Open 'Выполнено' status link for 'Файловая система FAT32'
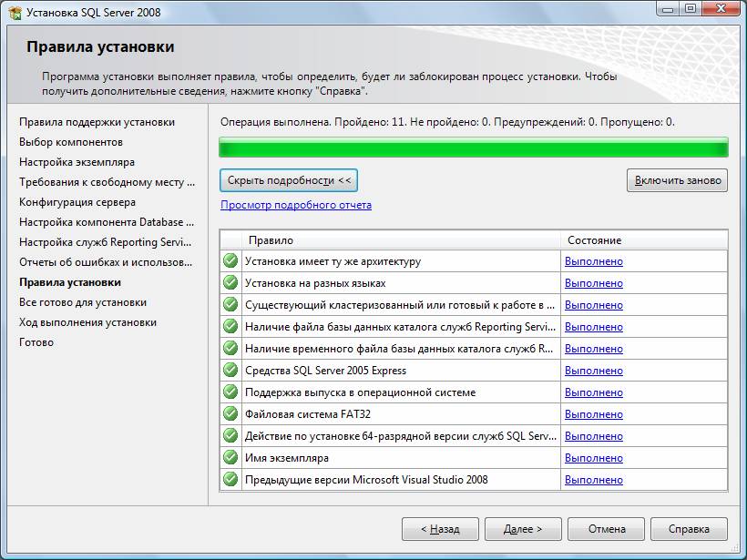Viewport: 747px width, 560px height. [x=594, y=414]
